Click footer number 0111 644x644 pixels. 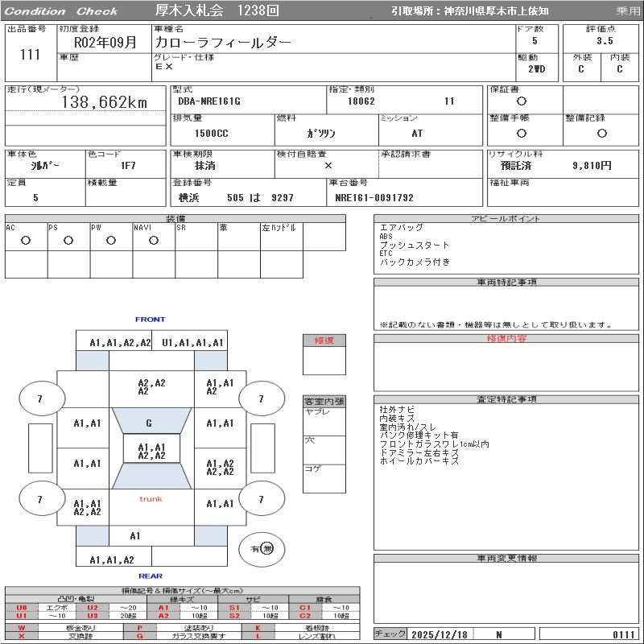(x=623, y=634)
